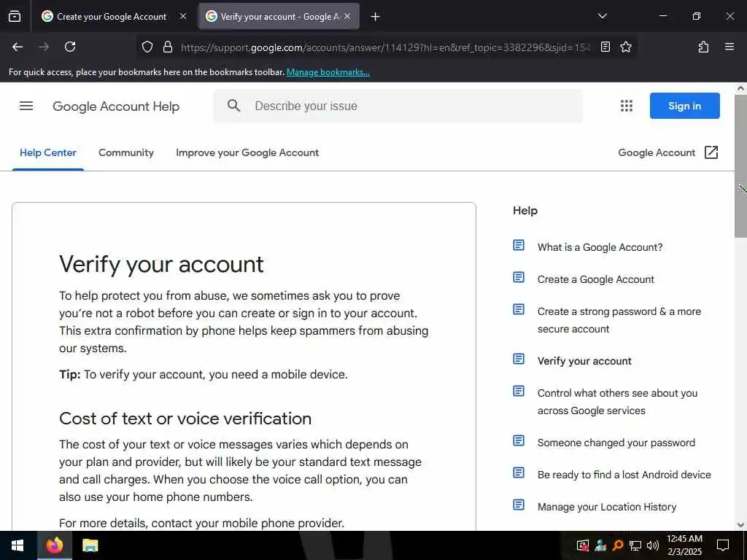Open Manage your Location History article
This screenshot has width=747, height=560.
(x=606, y=507)
